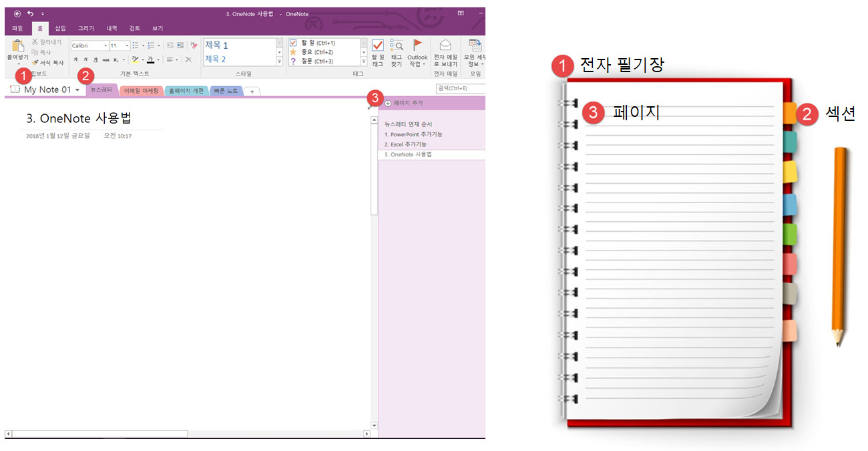The image size is (868, 451).
Task: Select the 서식 복사 (Format Painter) tool
Action: pos(47,62)
